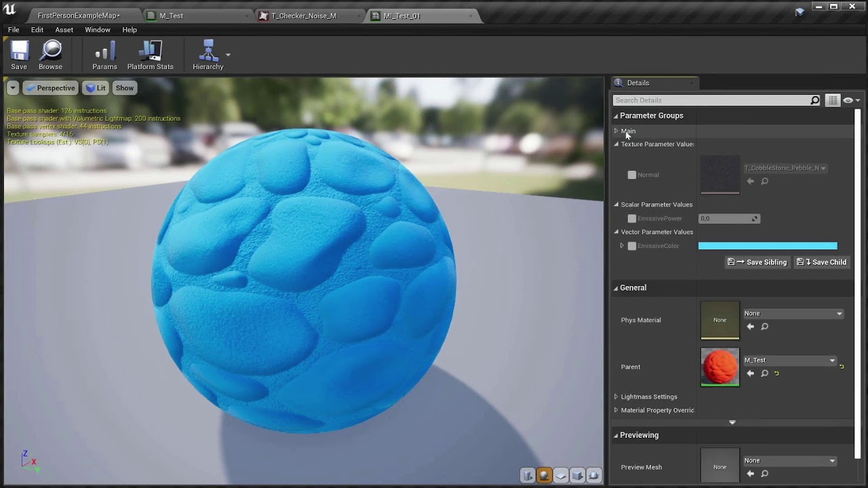Image resolution: width=868 pixels, height=488 pixels.
Task: Expand Material Property Overrides
Action: click(616, 410)
